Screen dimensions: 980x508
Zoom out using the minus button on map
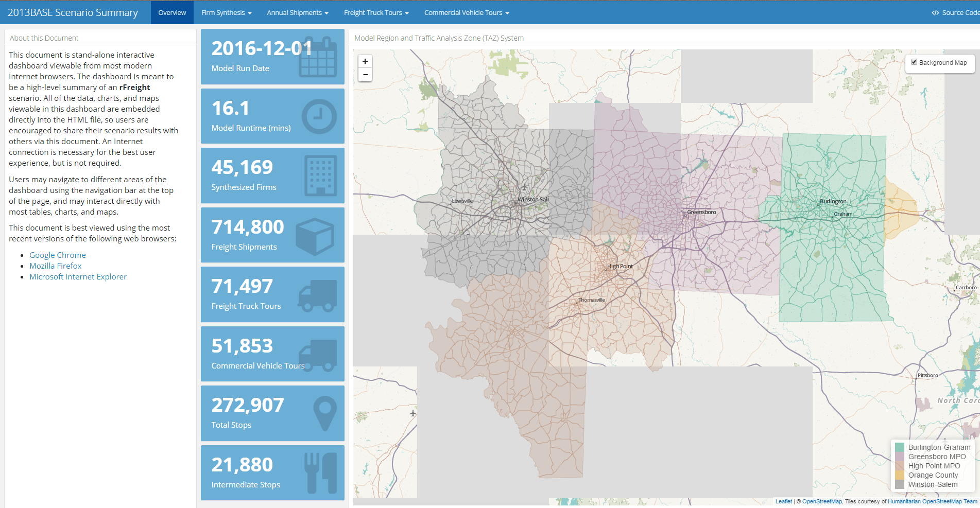click(365, 75)
